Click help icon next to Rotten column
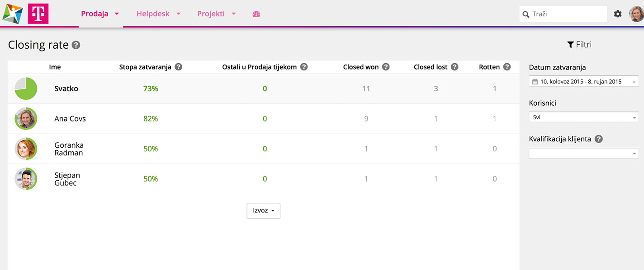 pos(507,67)
